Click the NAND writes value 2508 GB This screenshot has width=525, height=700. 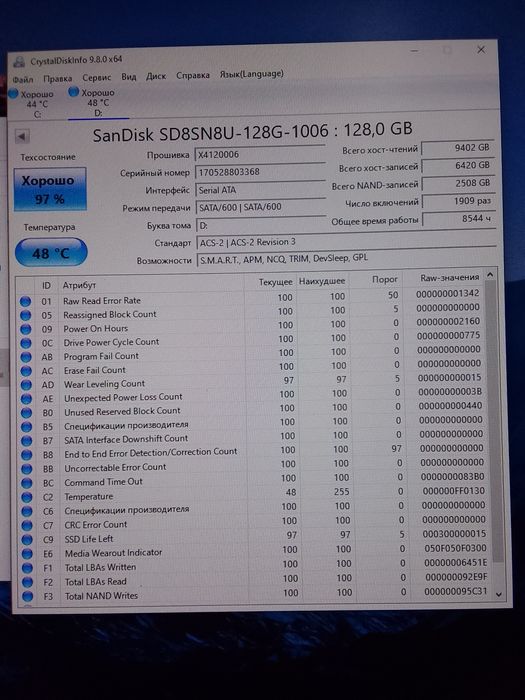(x=458, y=183)
